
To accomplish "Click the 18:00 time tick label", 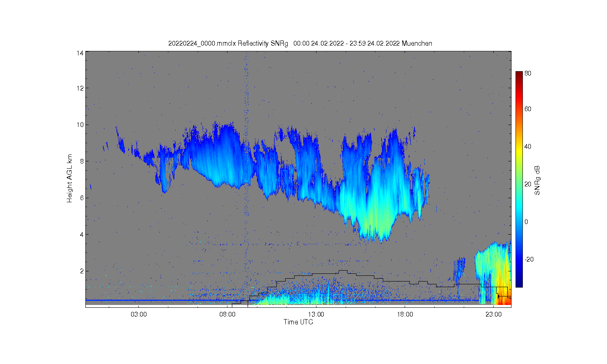I will click(x=405, y=315).
